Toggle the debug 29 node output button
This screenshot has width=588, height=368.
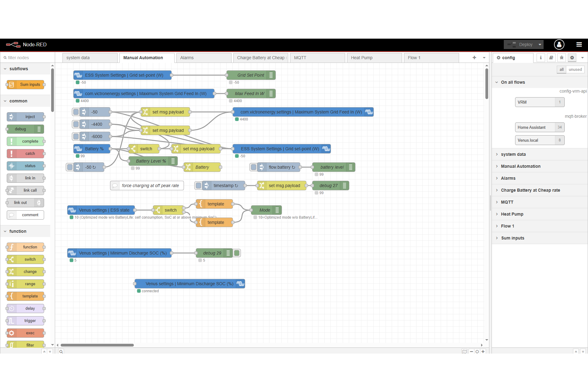coord(237,253)
